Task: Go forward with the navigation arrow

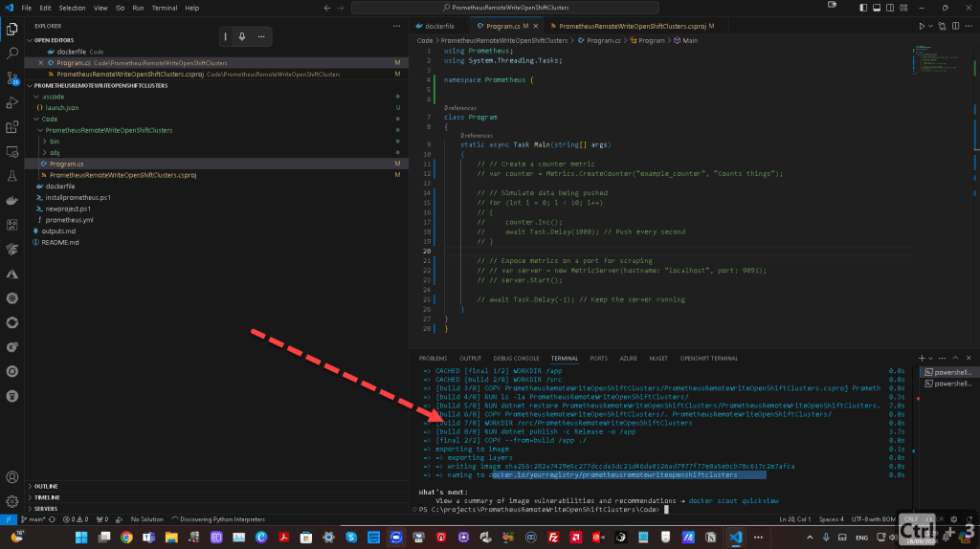Action: click(341, 8)
